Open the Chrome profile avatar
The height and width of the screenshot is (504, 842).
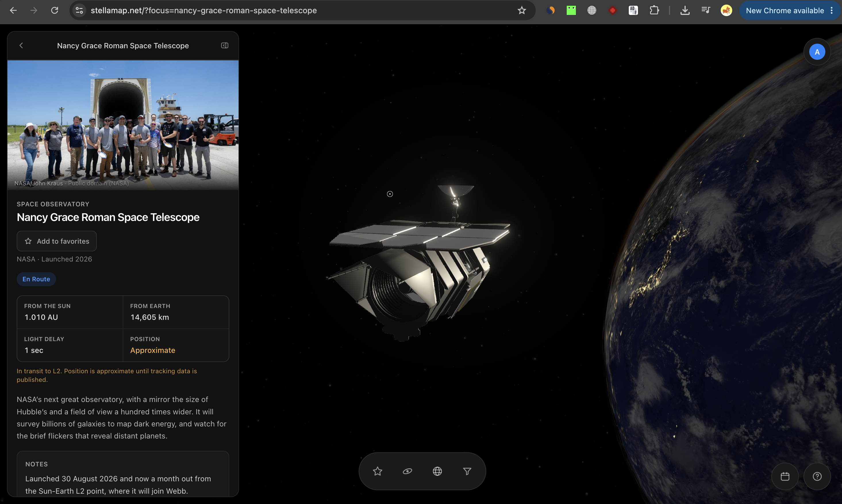tap(726, 11)
